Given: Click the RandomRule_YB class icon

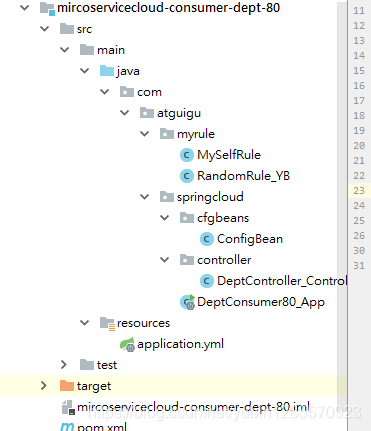Looking at the screenshot, I should 187,176.
